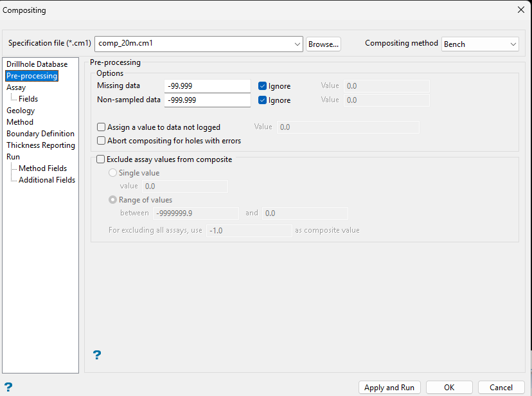
Task: Click range 'and' upper value field
Action: tap(305, 213)
